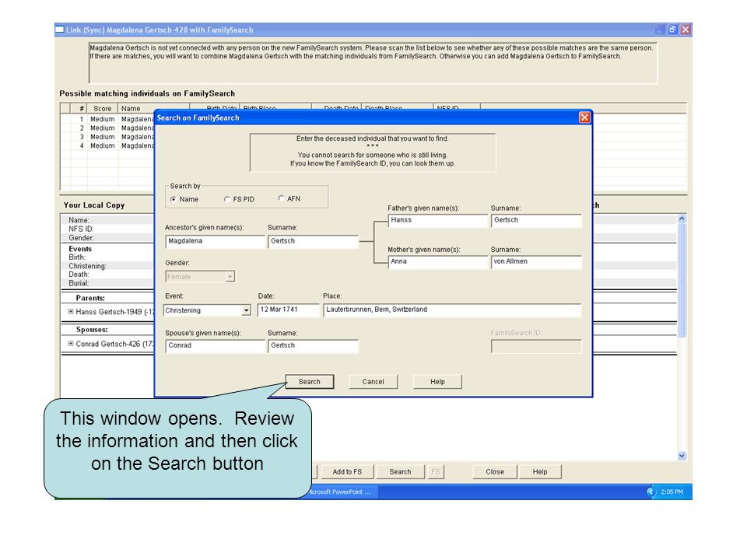Screen dimensions: 747x560
Task: Open the Event dropdown showing Christening
Action: (246, 310)
